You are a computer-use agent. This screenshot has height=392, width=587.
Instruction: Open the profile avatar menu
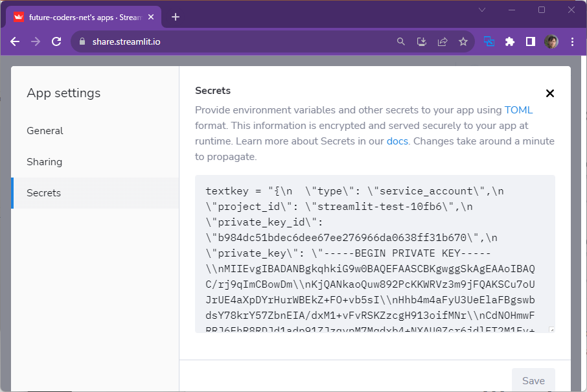[551, 41]
